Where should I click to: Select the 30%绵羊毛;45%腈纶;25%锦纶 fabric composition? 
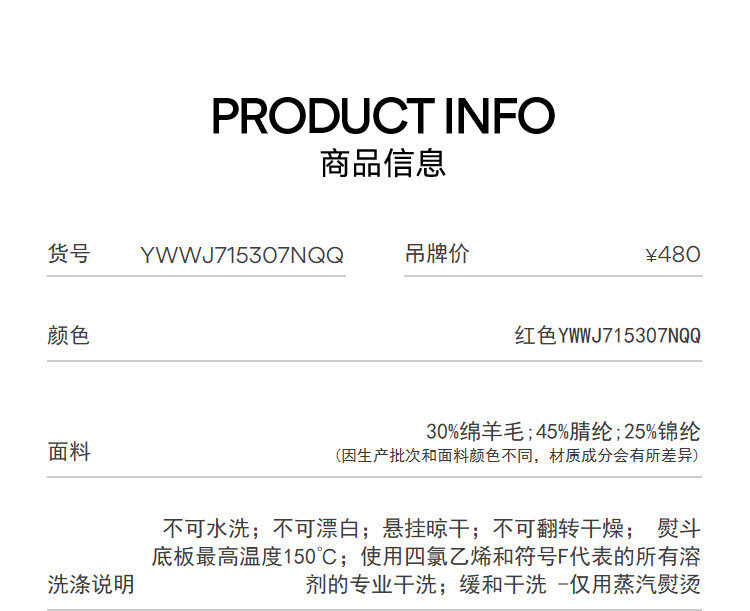(x=563, y=432)
